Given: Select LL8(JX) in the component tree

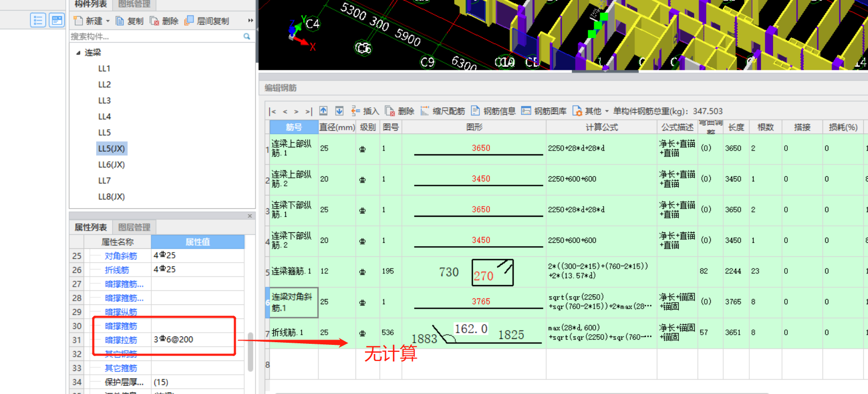Looking at the screenshot, I should [x=111, y=196].
